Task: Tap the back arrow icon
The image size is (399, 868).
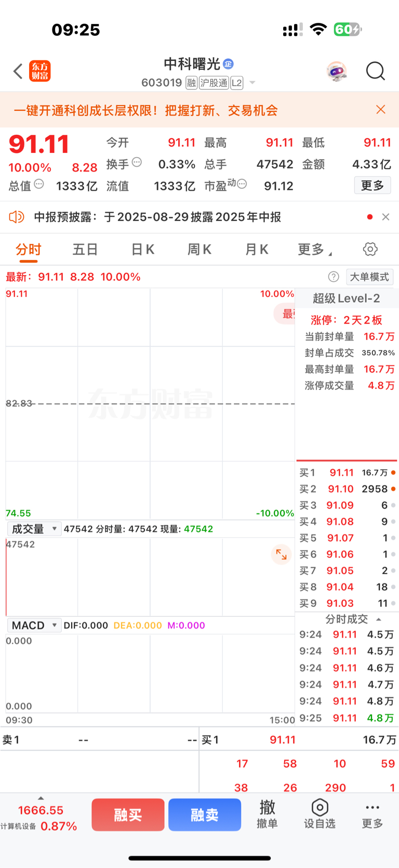Action: point(18,71)
